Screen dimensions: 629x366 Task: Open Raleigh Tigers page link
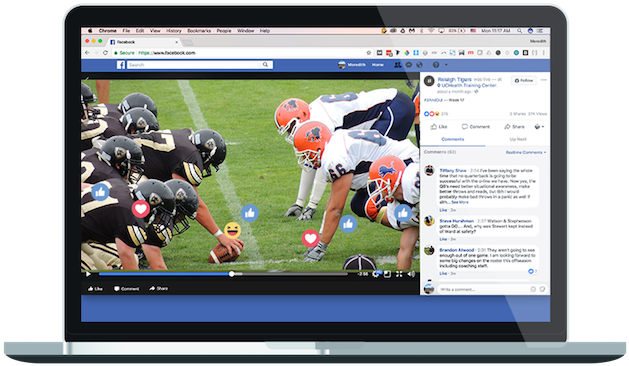pyautogui.click(x=455, y=79)
